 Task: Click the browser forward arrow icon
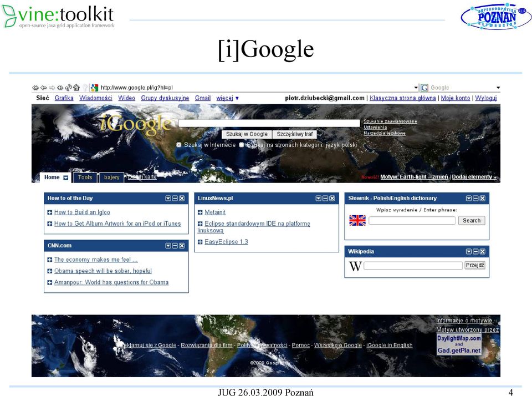coord(52,88)
